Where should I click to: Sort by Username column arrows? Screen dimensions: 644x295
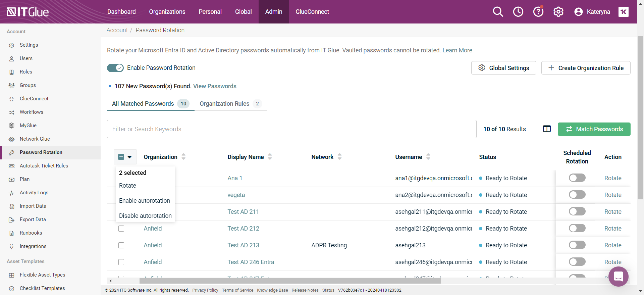[x=428, y=157]
